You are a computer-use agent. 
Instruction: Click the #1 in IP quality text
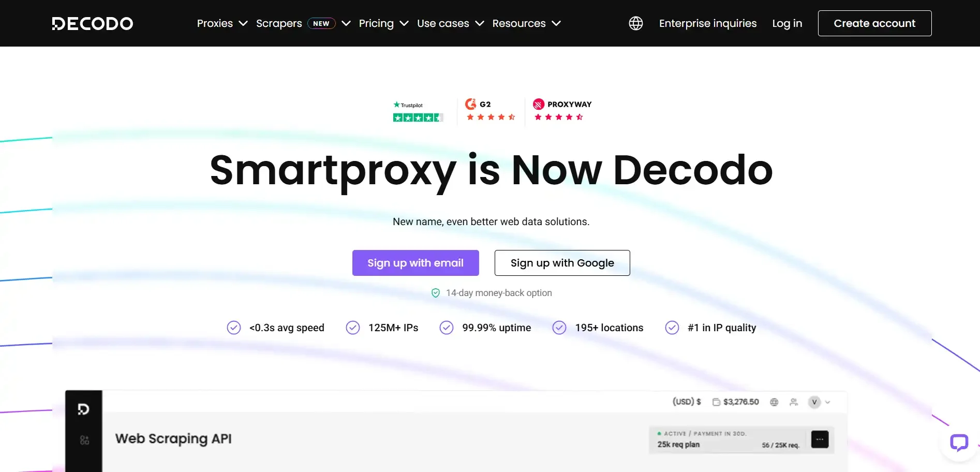click(722, 328)
